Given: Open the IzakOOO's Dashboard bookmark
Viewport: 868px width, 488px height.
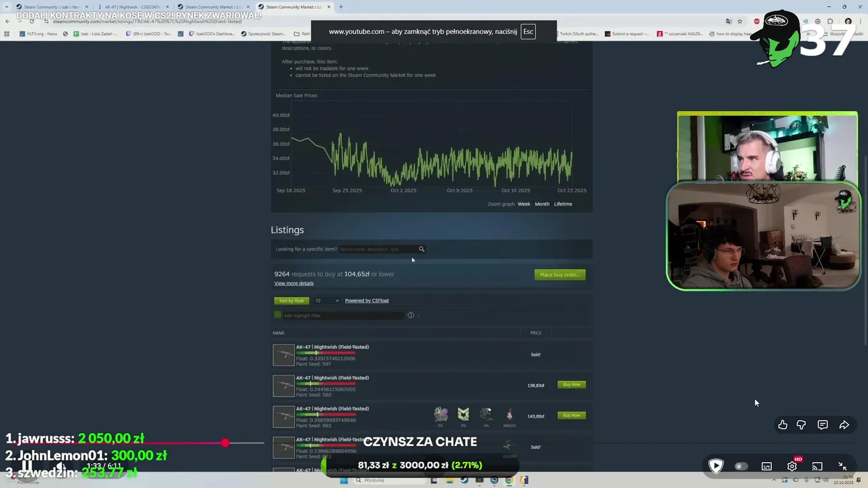Looking at the screenshot, I should coord(211,33).
